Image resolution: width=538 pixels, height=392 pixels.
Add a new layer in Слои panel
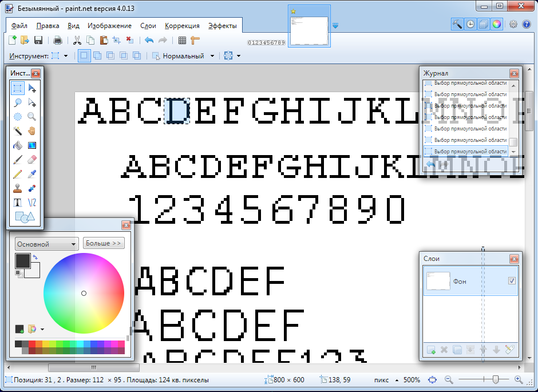tap(431, 350)
